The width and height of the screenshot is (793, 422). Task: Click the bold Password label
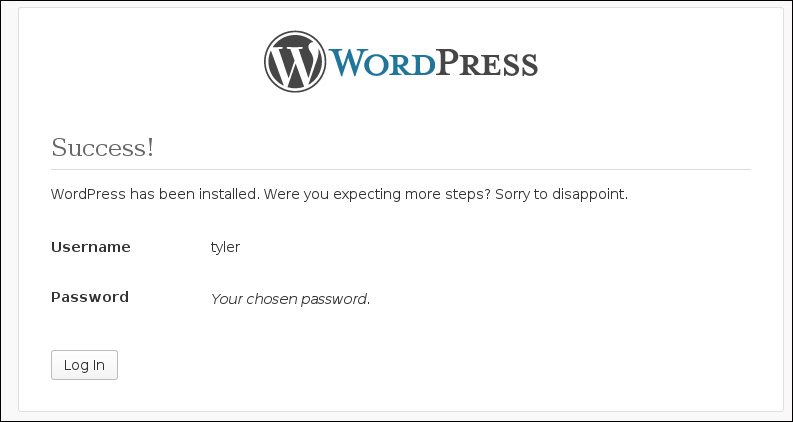[90, 297]
